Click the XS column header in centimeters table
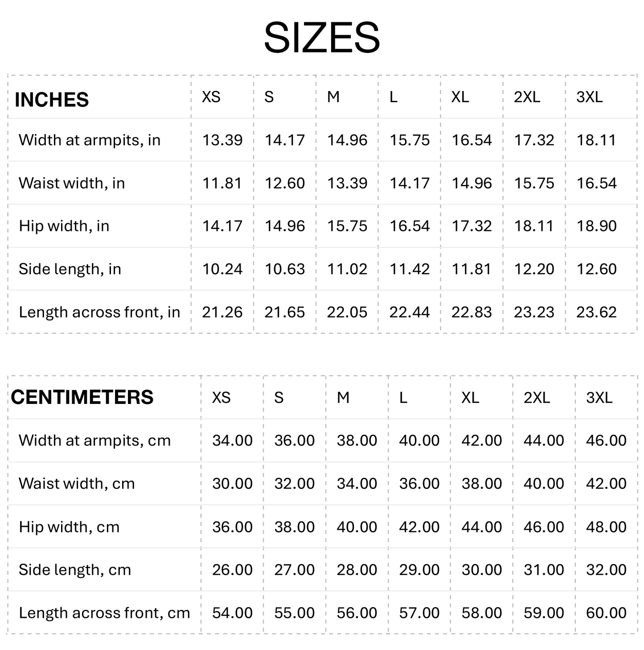Image resolution: width=644 pixels, height=650 pixels. (221, 397)
